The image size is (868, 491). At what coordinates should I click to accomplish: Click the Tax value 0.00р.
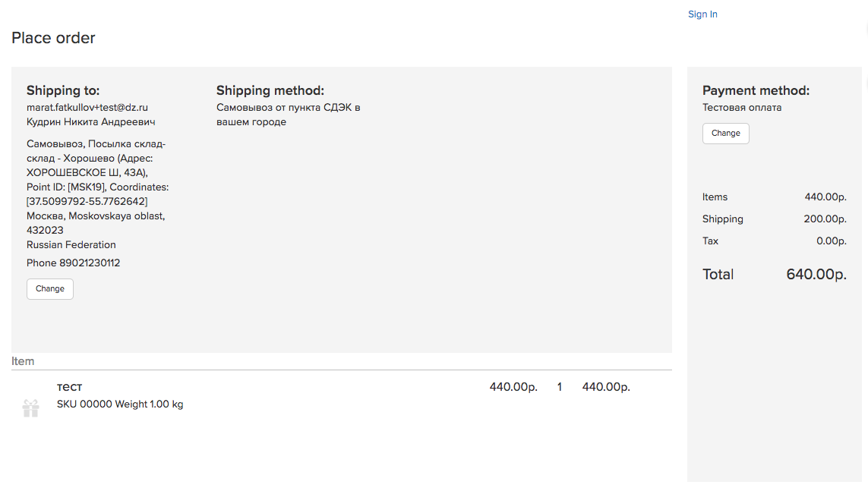[x=832, y=241]
